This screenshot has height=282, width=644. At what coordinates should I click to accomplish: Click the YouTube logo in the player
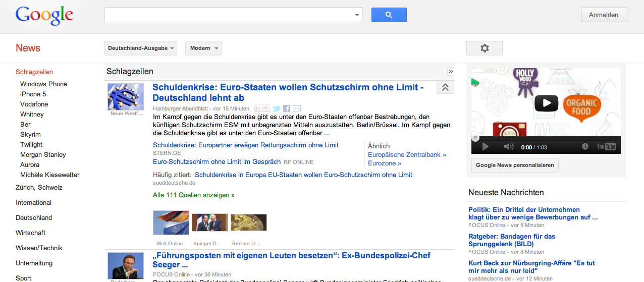pyautogui.click(x=606, y=147)
